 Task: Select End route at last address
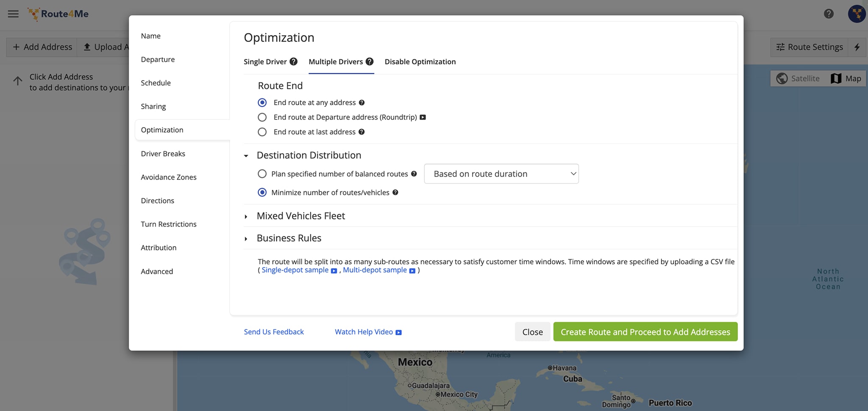pos(262,132)
